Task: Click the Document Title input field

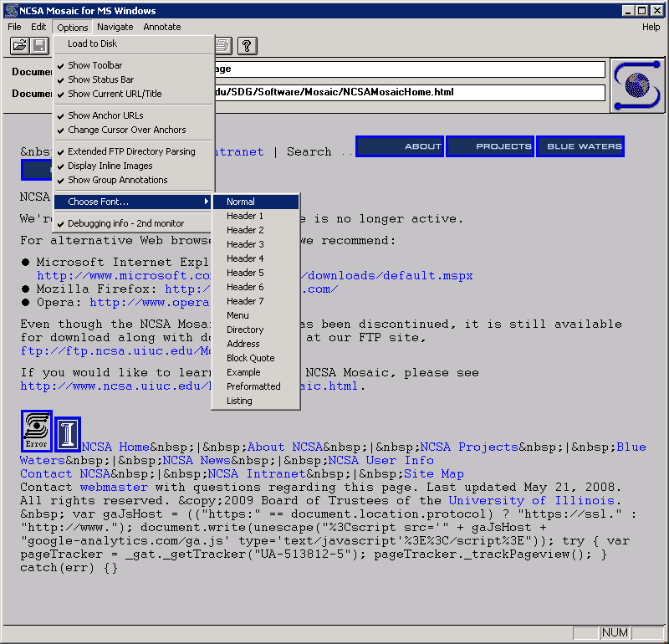Action: coord(410,69)
